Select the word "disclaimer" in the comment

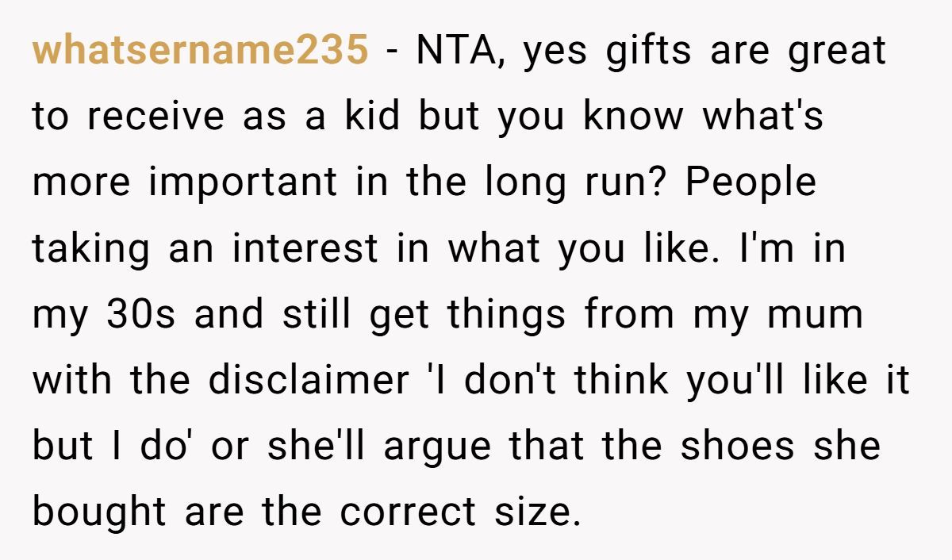[x=308, y=381]
